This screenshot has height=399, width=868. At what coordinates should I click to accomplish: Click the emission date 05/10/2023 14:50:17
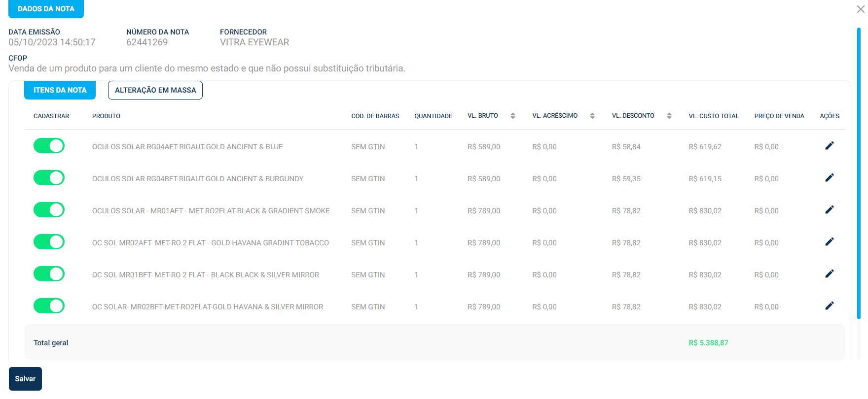(52, 42)
